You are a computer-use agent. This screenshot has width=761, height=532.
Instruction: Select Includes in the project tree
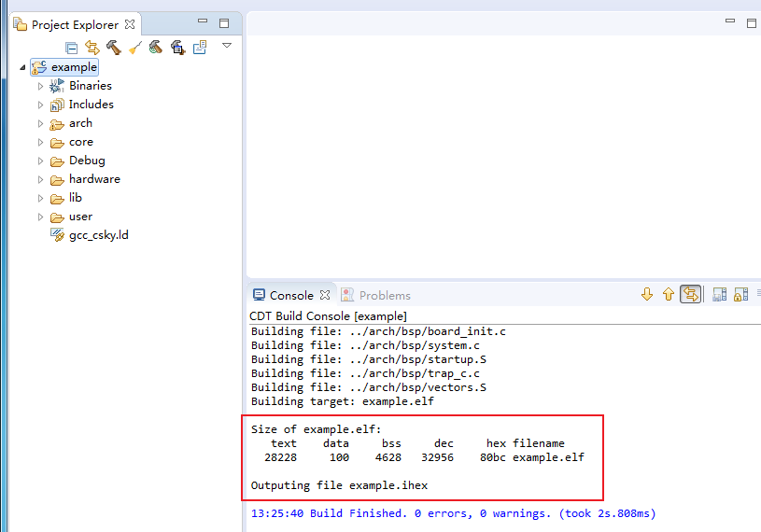pyautogui.click(x=92, y=105)
